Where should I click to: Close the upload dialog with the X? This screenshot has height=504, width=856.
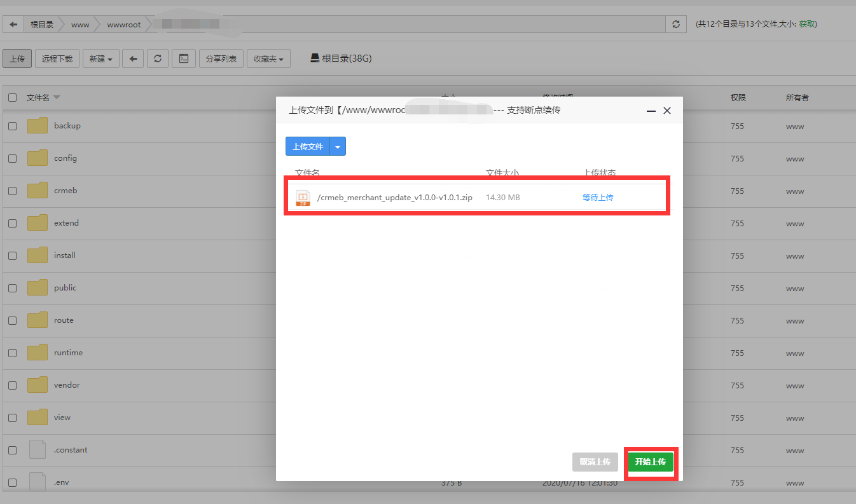click(667, 111)
